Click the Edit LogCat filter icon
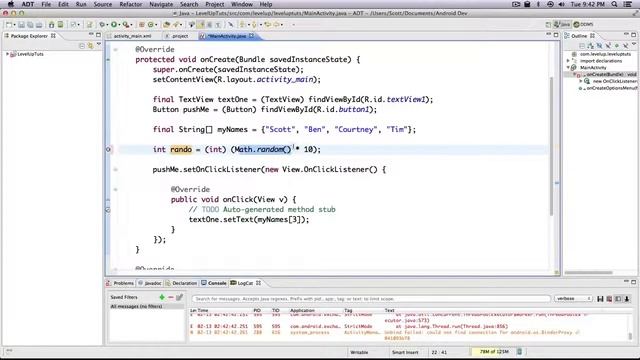Screen dimensions: 640x360 click(x=179, y=297)
